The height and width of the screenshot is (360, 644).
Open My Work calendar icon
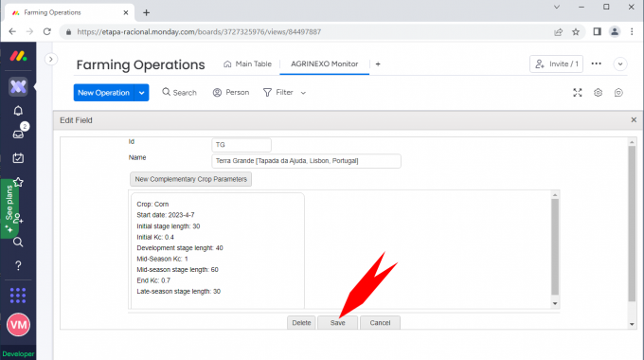coord(18,158)
